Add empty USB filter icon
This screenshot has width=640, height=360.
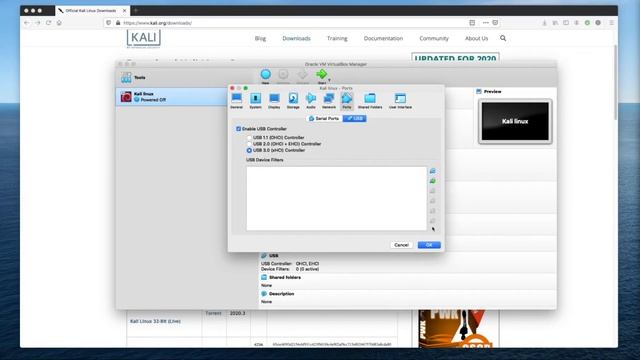point(433,171)
